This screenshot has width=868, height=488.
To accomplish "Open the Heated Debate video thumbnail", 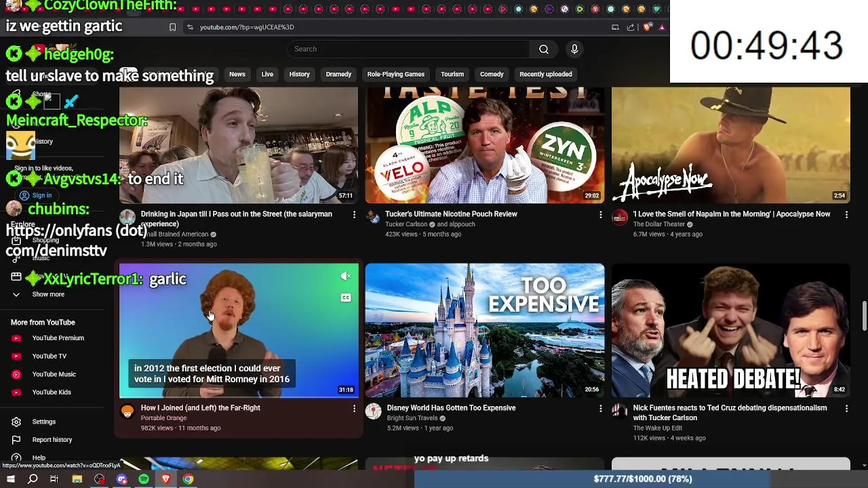I will click(730, 330).
